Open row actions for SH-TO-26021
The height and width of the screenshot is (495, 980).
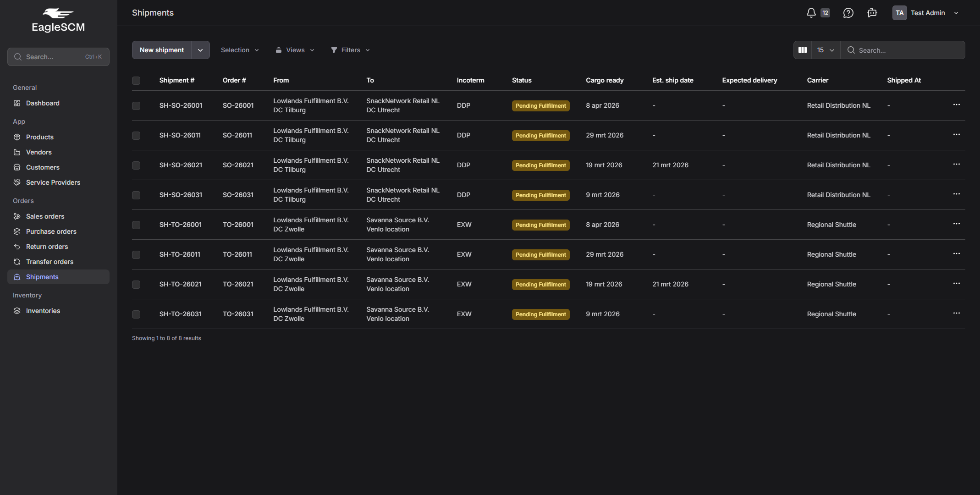point(956,284)
